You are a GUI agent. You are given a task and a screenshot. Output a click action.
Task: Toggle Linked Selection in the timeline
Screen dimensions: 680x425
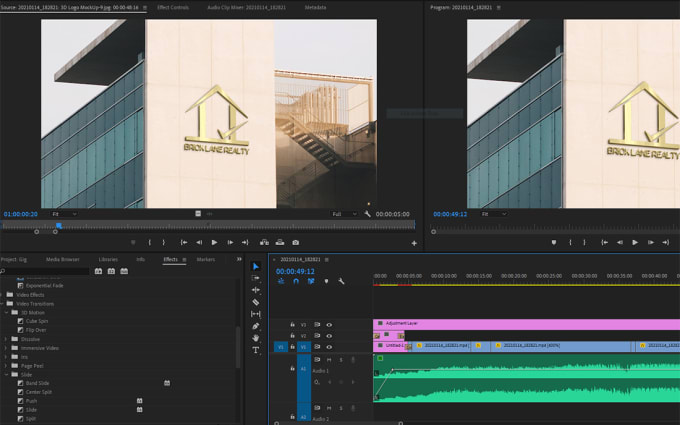coord(311,281)
